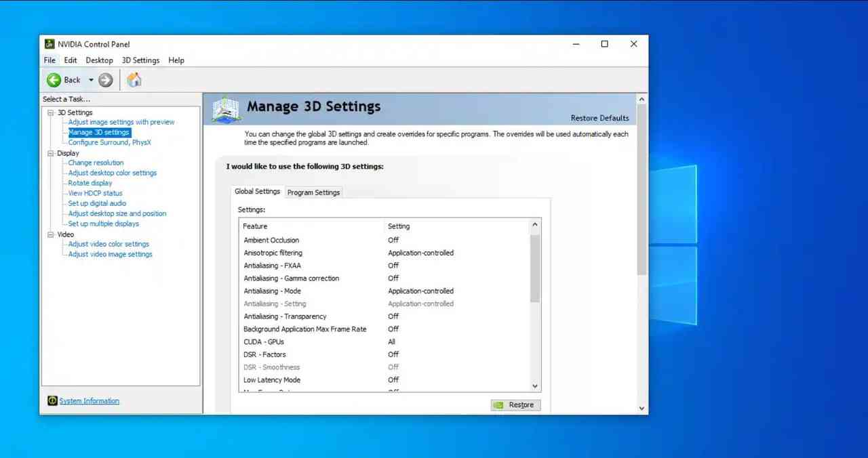868x458 pixels.
Task: Click the Forward arrow icon in toolbar
Action: point(105,80)
